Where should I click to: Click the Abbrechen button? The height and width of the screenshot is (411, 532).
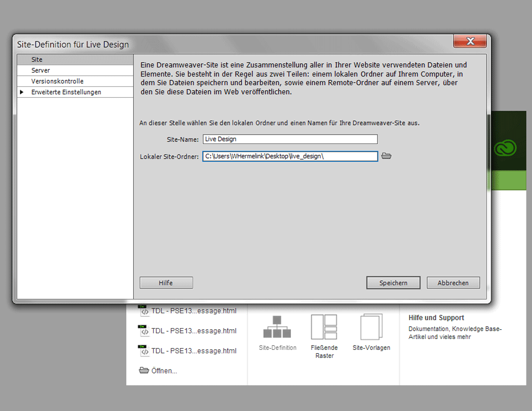[x=453, y=282]
